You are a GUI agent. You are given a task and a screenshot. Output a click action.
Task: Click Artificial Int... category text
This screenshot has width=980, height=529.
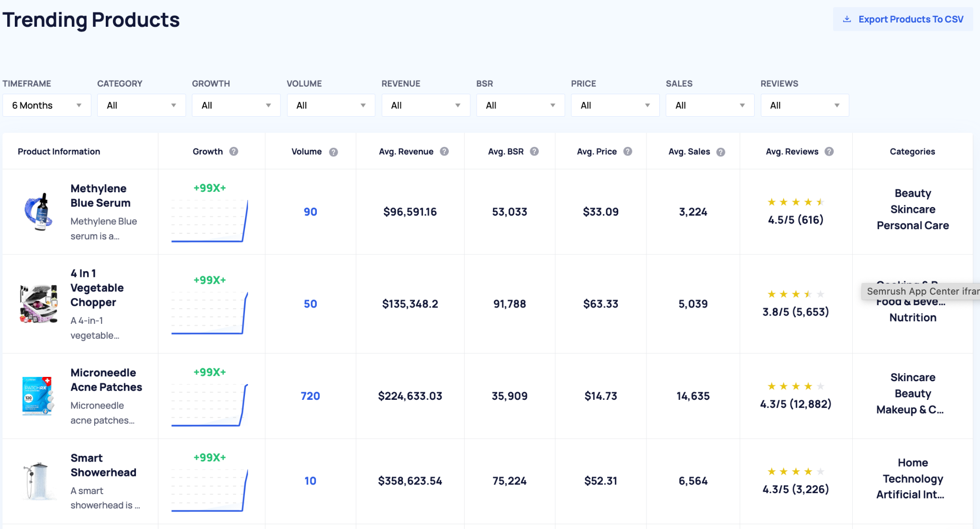click(910, 495)
